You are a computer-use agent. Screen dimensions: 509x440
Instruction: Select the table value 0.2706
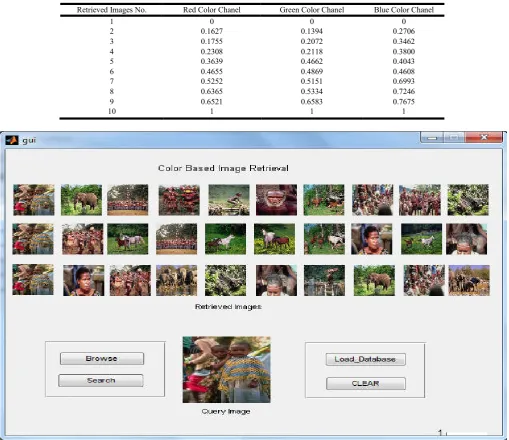(404, 31)
